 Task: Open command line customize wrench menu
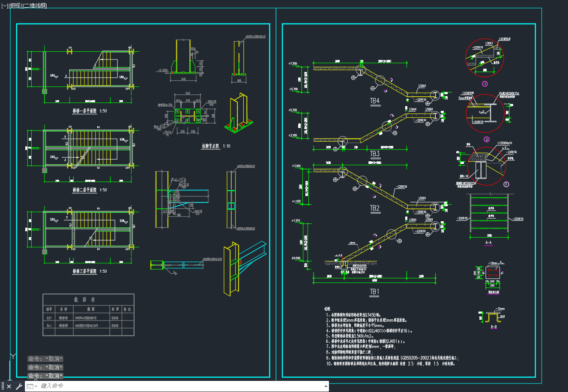[19, 386]
